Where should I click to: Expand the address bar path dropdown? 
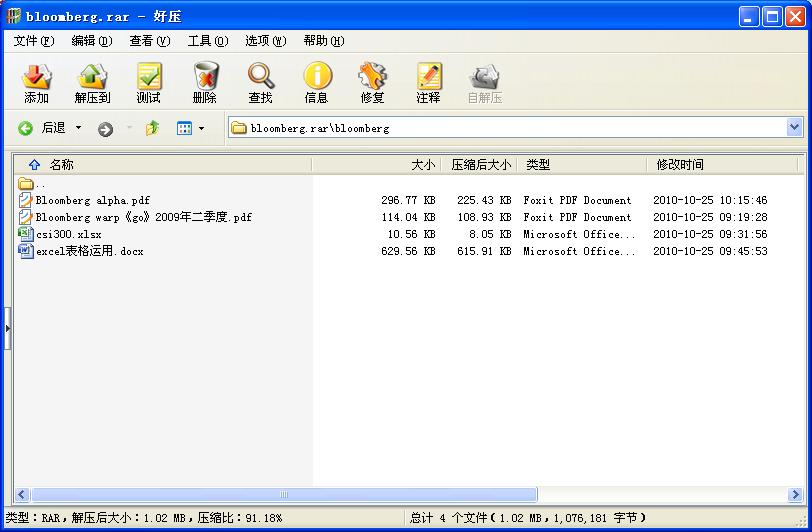pyautogui.click(x=794, y=127)
